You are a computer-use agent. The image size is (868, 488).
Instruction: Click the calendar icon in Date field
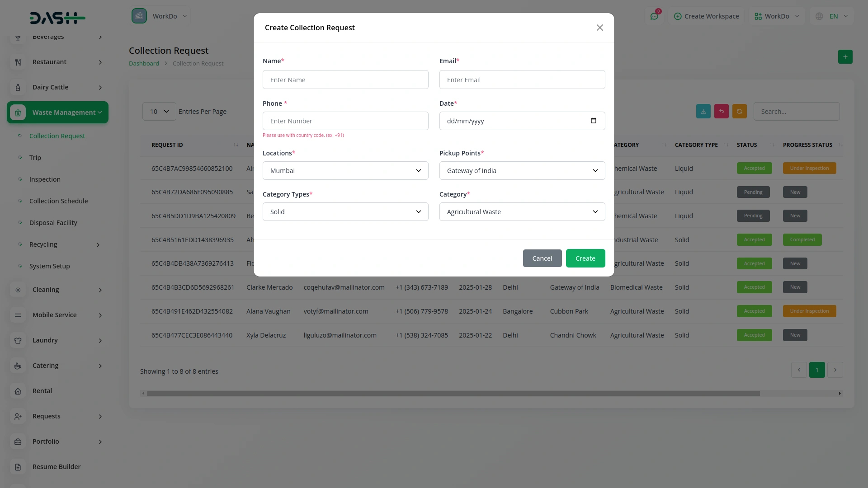click(x=593, y=121)
